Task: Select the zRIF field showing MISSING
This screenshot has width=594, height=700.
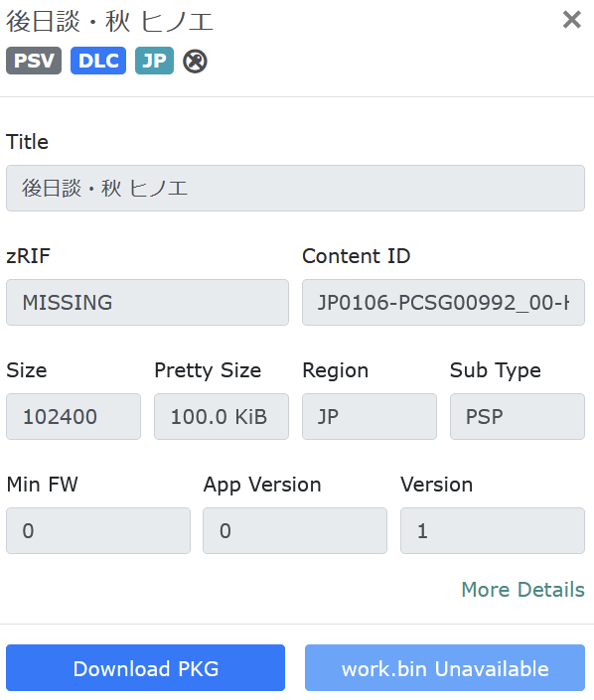Action: point(147,302)
